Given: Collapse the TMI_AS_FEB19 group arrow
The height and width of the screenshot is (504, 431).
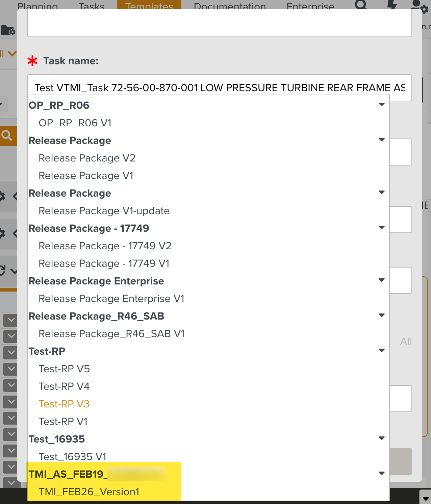Looking at the screenshot, I should 382,474.
